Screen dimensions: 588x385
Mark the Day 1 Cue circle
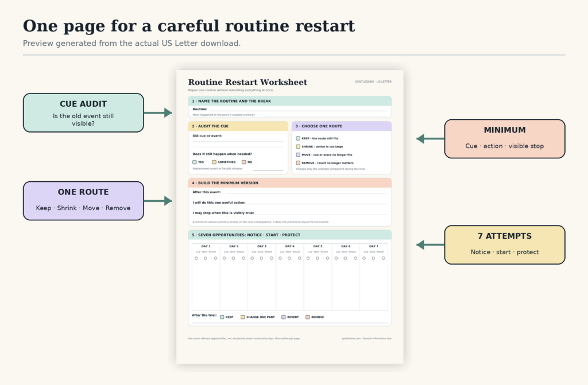point(196,258)
